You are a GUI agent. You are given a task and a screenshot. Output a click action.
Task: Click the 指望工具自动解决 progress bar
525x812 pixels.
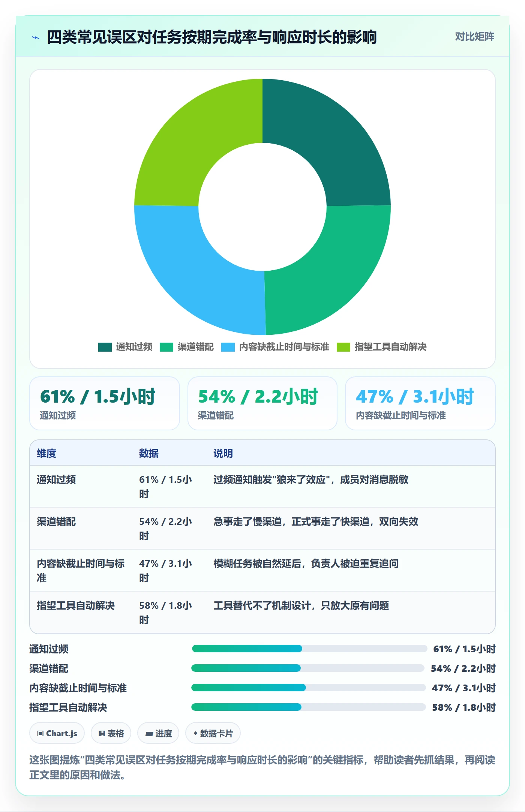(309, 707)
